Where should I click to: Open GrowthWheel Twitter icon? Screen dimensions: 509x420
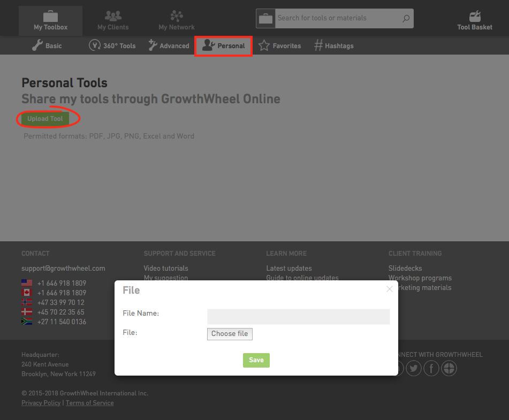[x=414, y=369]
